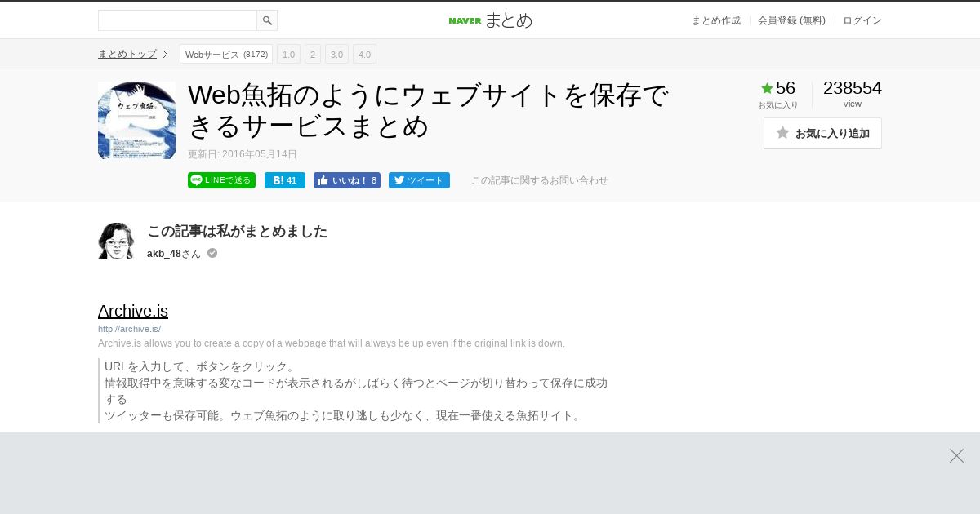The height and width of the screenshot is (514, 980).
Task: Click the verified checkmark beside akb_48
Action: [212, 253]
